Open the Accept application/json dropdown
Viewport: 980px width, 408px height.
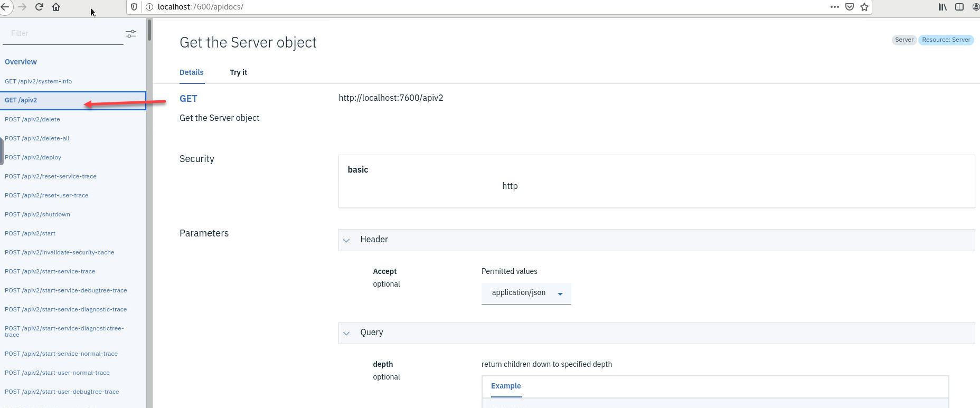pos(526,293)
